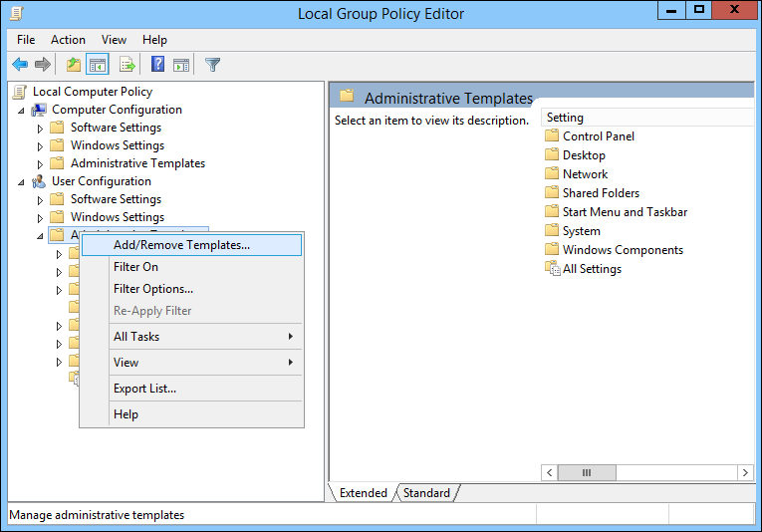Select Control Panel text in settings list
The image size is (762, 532).
click(599, 136)
